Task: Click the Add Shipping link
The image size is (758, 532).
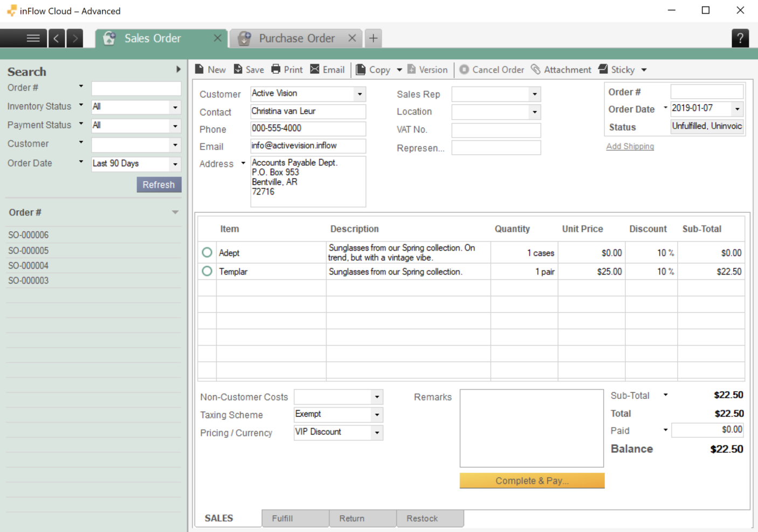Action: 630,147
